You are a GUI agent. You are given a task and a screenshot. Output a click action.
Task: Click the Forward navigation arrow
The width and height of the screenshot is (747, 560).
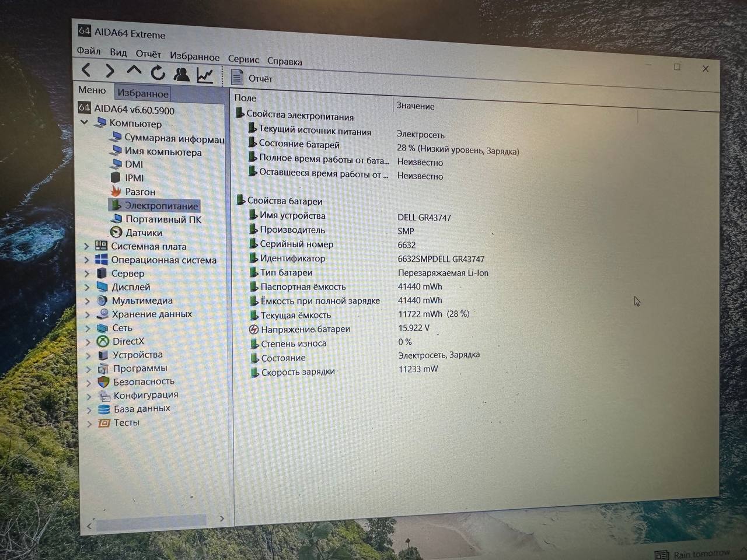tap(110, 71)
